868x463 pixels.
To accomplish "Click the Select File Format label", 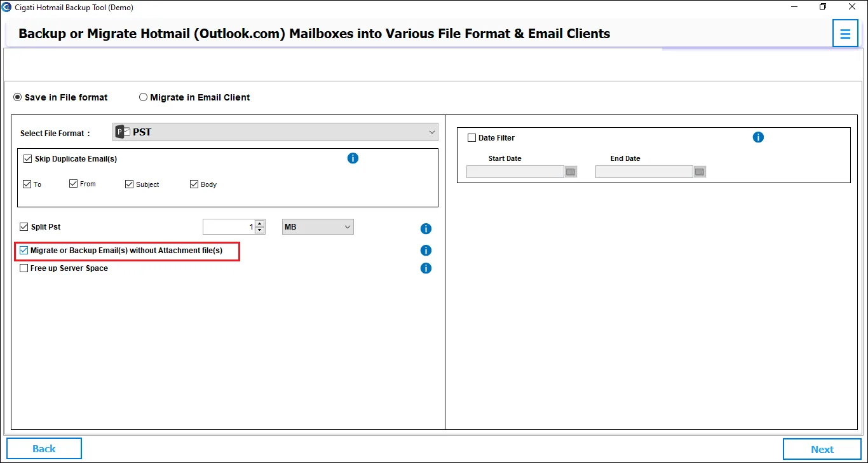I will (x=55, y=134).
